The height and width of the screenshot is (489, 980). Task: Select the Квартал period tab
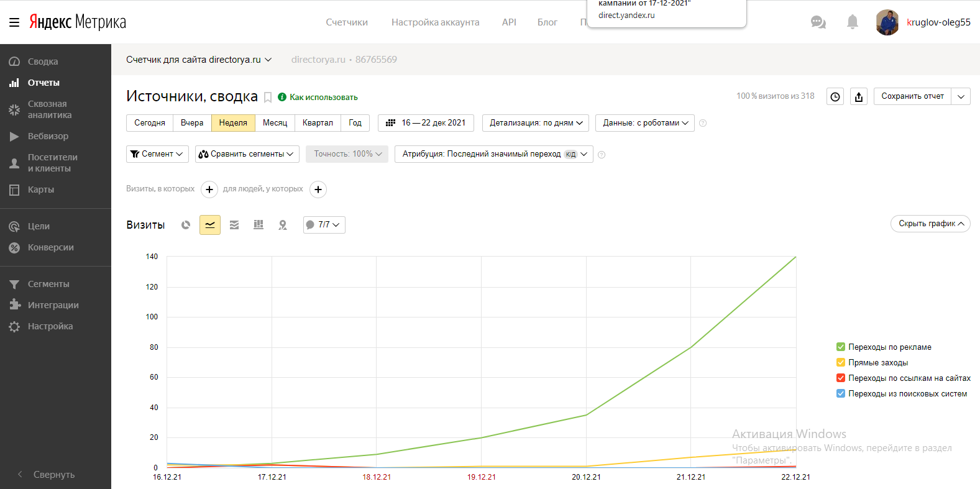coord(318,123)
